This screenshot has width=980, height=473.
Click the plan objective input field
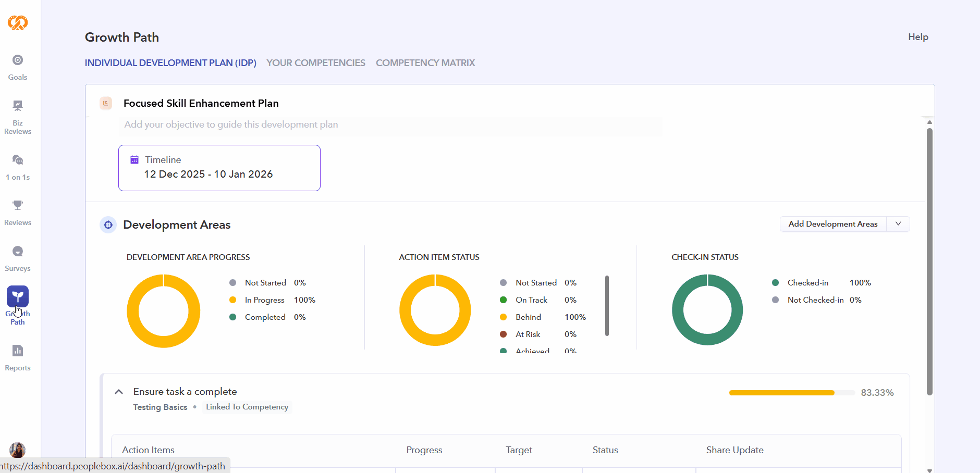pos(390,125)
